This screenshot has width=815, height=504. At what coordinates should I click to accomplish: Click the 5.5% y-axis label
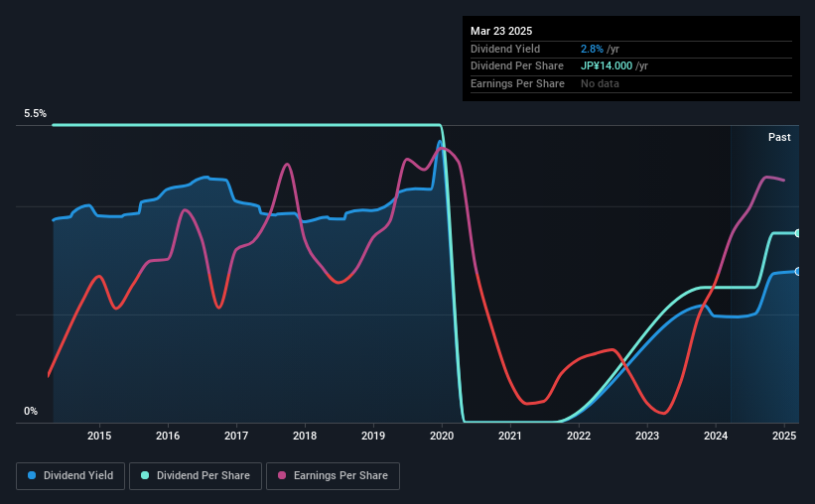(35, 113)
